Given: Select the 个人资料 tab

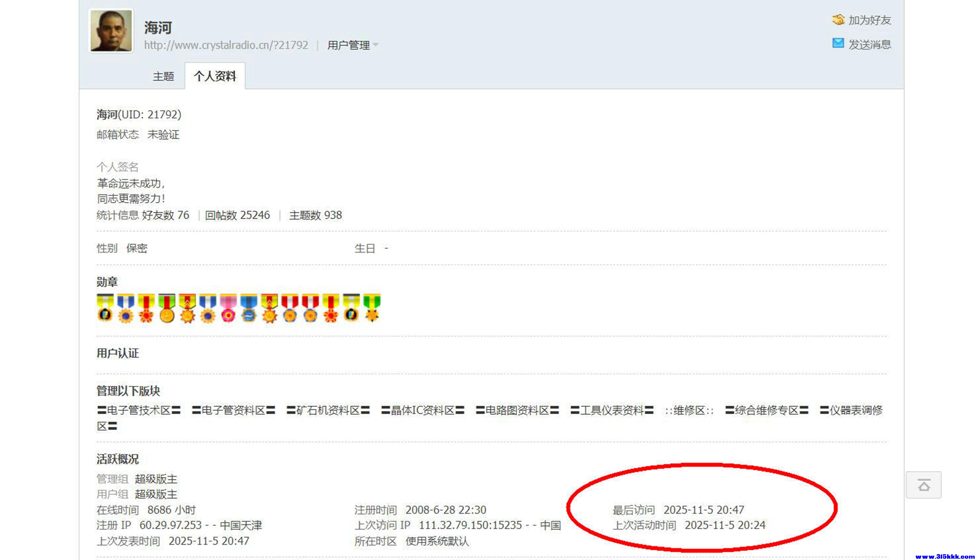Looking at the screenshot, I should click(x=215, y=76).
